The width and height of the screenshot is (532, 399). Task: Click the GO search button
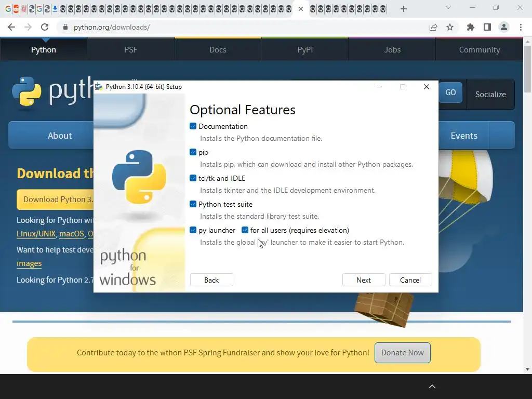pyautogui.click(x=450, y=92)
